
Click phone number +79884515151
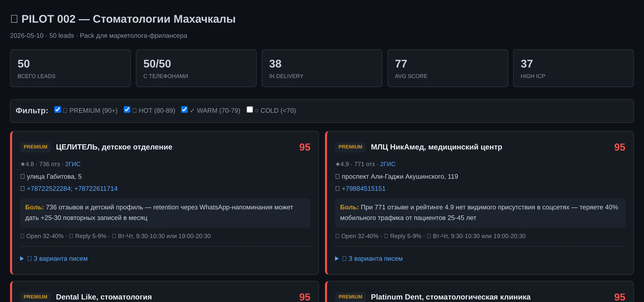(364, 188)
